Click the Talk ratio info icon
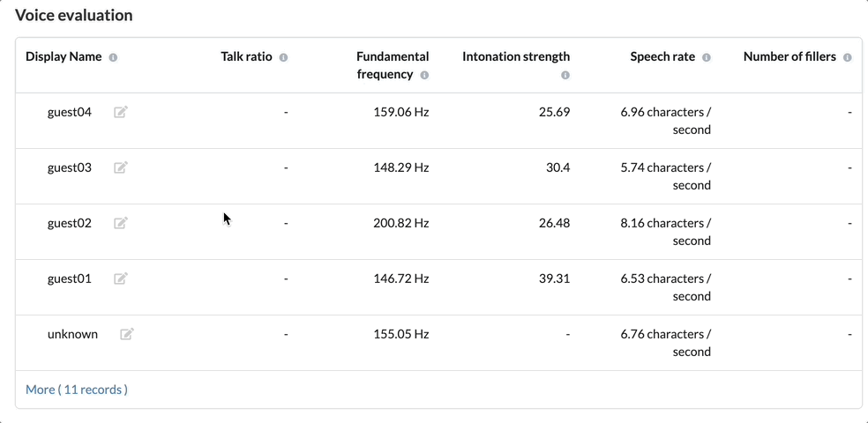The width and height of the screenshot is (868, 423). point(283,57)
